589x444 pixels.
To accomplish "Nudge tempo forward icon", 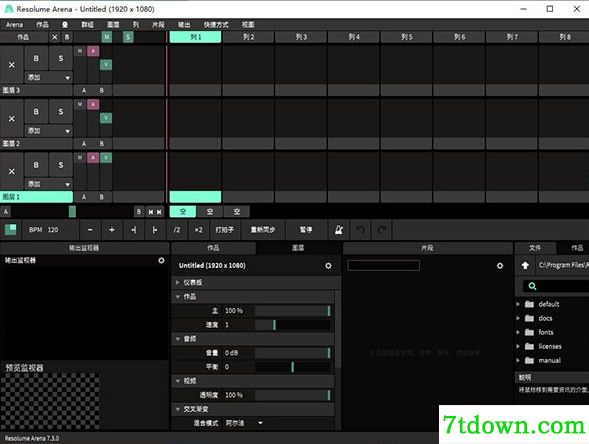I will coord(155,230).
